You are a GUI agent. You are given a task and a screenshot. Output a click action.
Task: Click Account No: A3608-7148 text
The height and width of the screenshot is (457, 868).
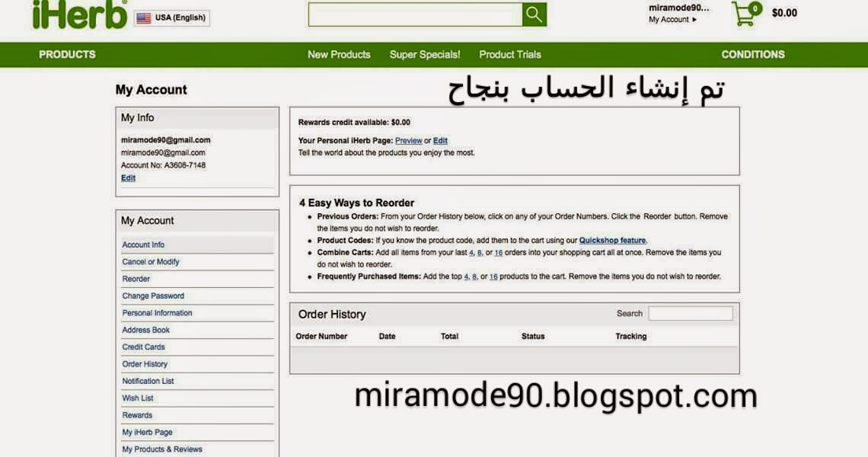click(163, 165)
